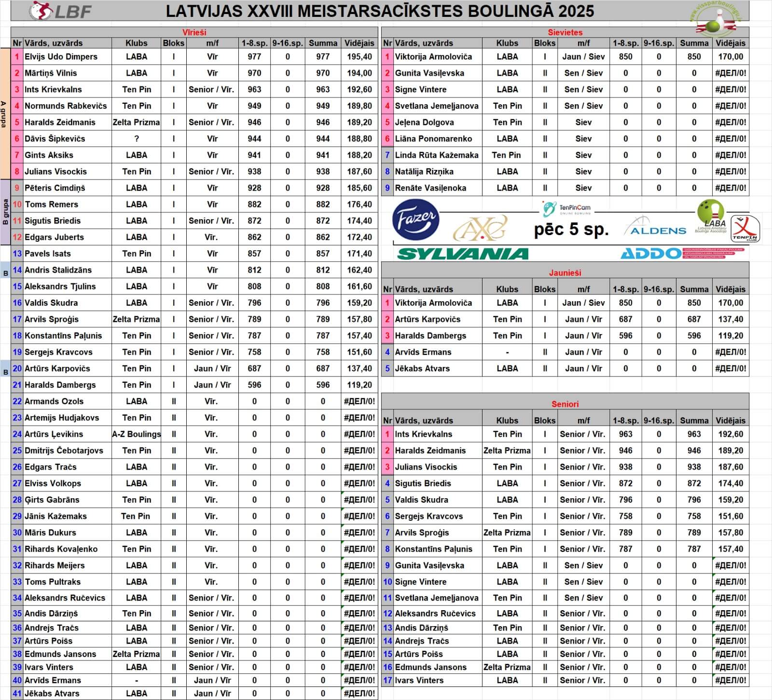This screenshot has width=772, height=700.
Task: Select the Sievietes section header
Action: (x=565, y=32)
